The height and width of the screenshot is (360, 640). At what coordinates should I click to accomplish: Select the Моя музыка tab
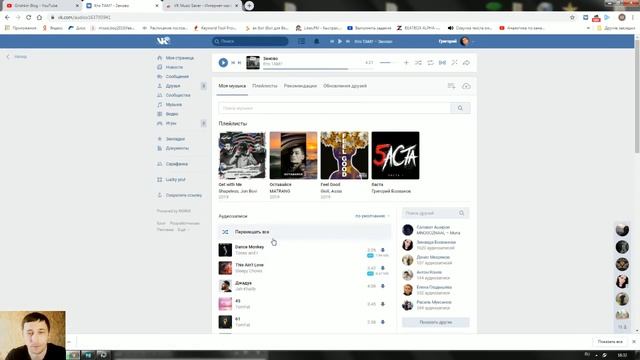232,86
